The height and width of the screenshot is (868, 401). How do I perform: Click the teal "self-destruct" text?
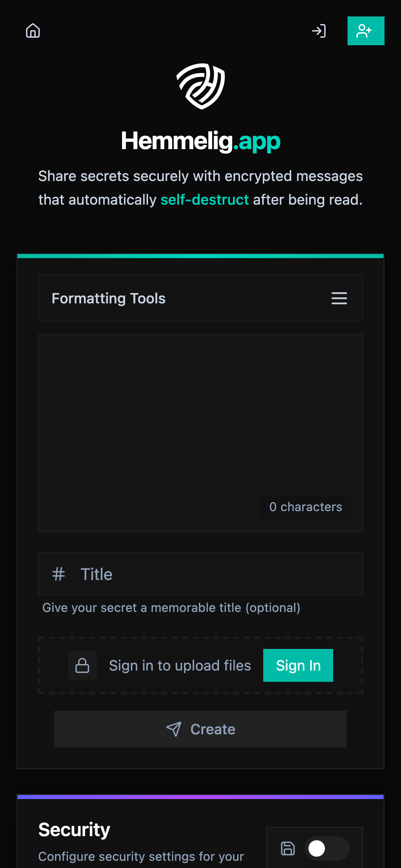click(205, 200)
